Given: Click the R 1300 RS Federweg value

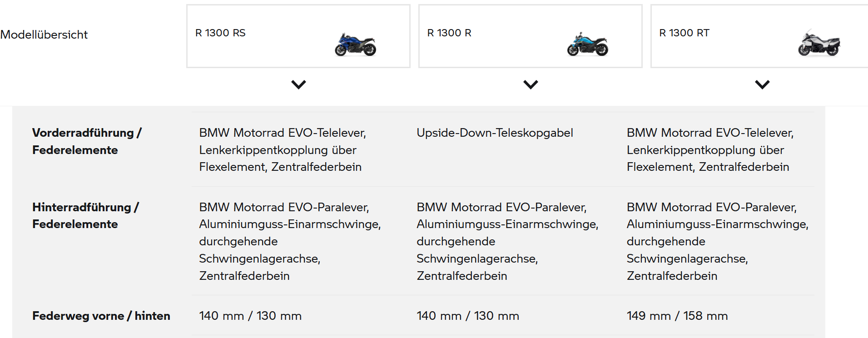Looking at the screenshot, I should tap(250, 316).
